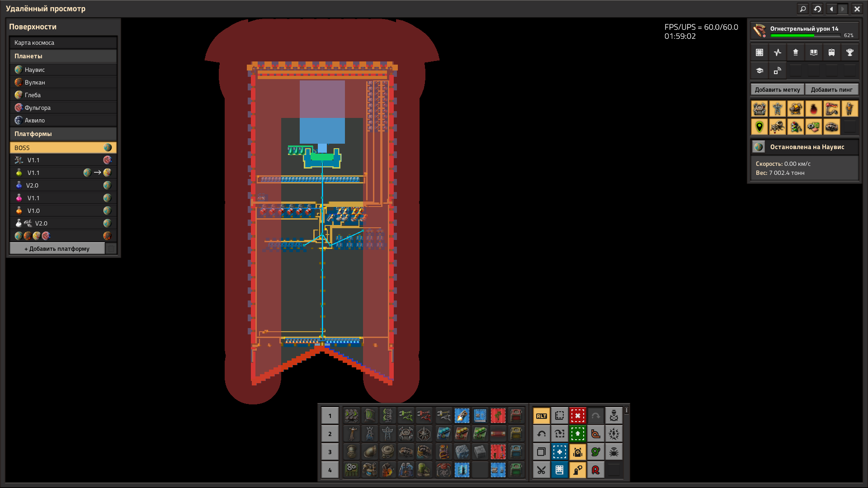This screenshot has height=488, width=868.
Task: Toggle map markers pin filter
Action: coord(759,127)
